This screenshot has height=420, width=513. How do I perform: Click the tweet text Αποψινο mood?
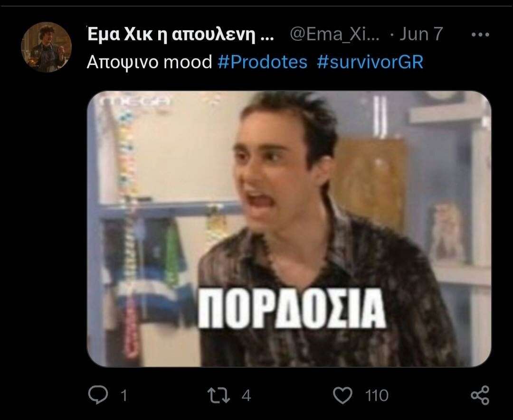point(150,62)
